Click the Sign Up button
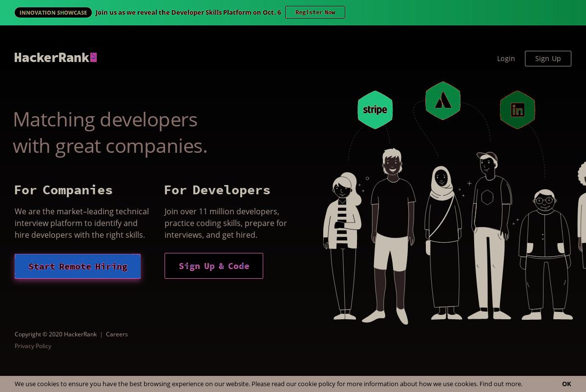 point(548,58)
